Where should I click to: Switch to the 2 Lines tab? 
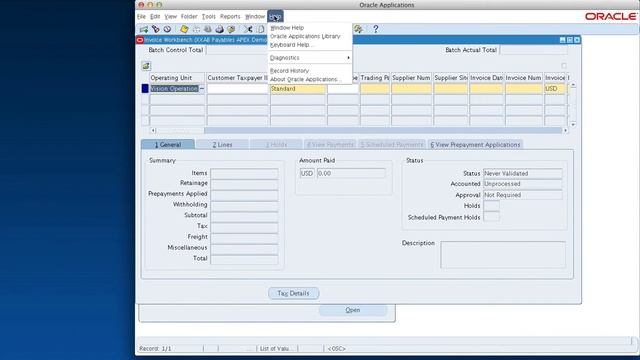(x=222, y=144)
